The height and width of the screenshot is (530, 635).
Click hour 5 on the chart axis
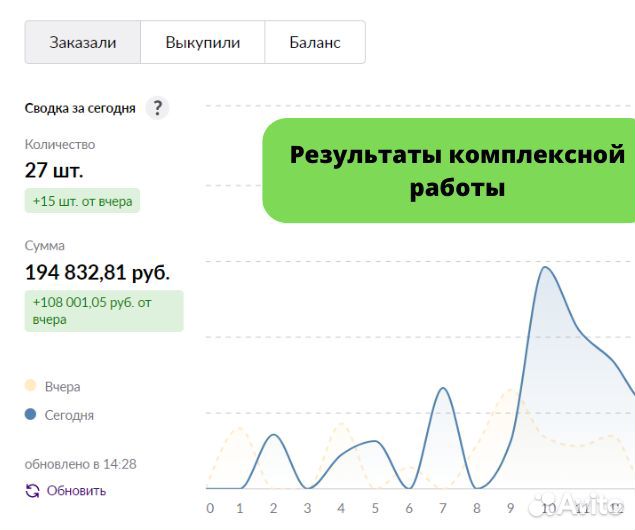(x=375, y=508)
